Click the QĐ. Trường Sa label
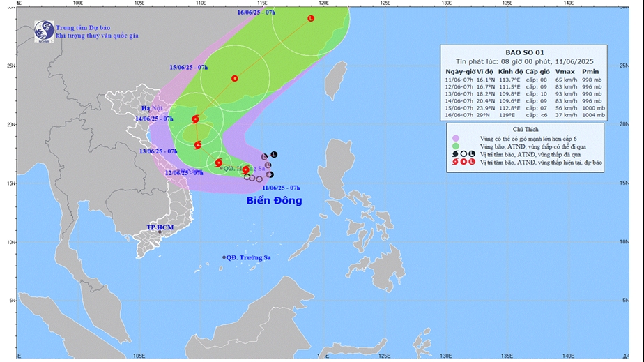 pyautogui.click(x=248, y=257)
